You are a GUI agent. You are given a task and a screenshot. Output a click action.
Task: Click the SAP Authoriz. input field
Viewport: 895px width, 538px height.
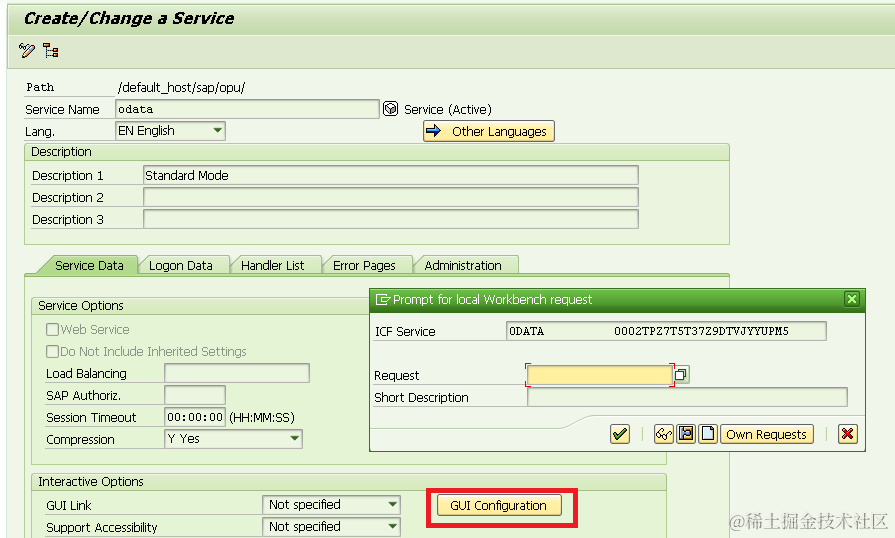point(195,395)
